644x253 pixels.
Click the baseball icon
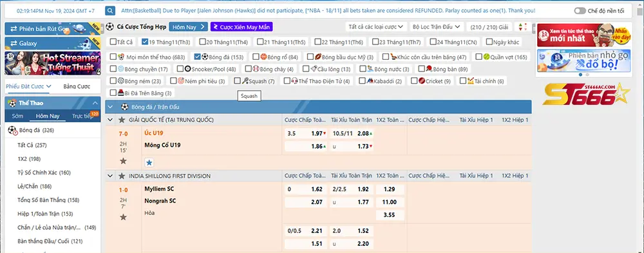tap(256, 69)
